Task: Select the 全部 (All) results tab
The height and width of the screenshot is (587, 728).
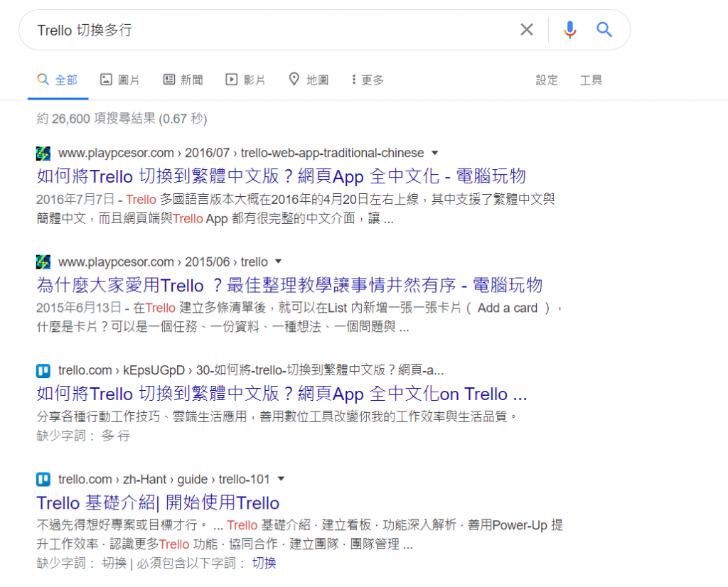Action: coord(58,80)
